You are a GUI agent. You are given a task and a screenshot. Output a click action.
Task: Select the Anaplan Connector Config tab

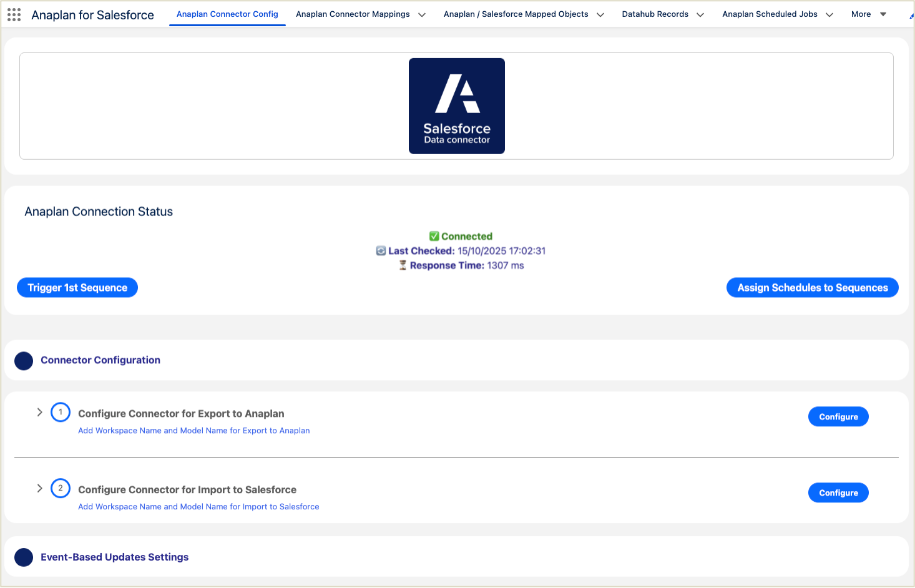(227, 14)
